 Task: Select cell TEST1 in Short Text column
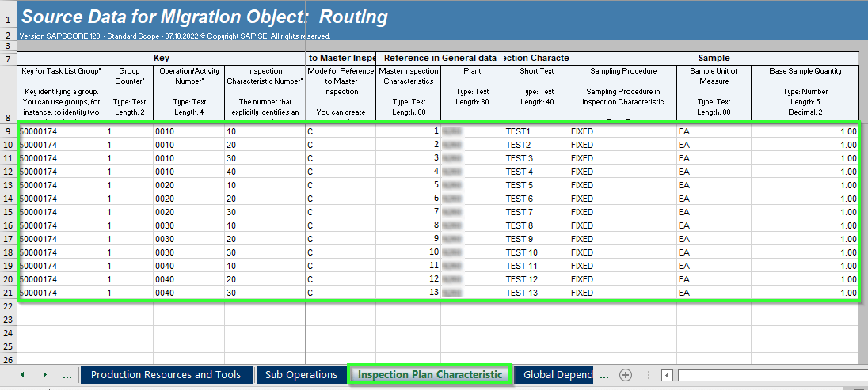click(536, 131)
